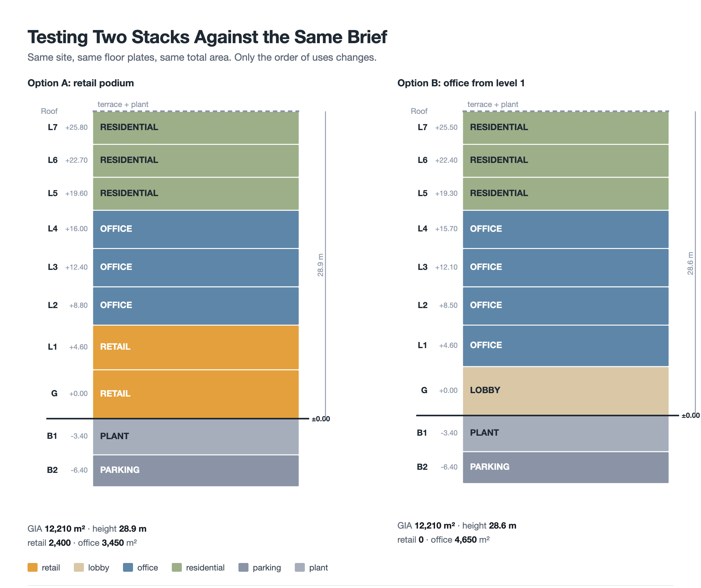Click the orange retail legend swatch

tap(32, 567)
